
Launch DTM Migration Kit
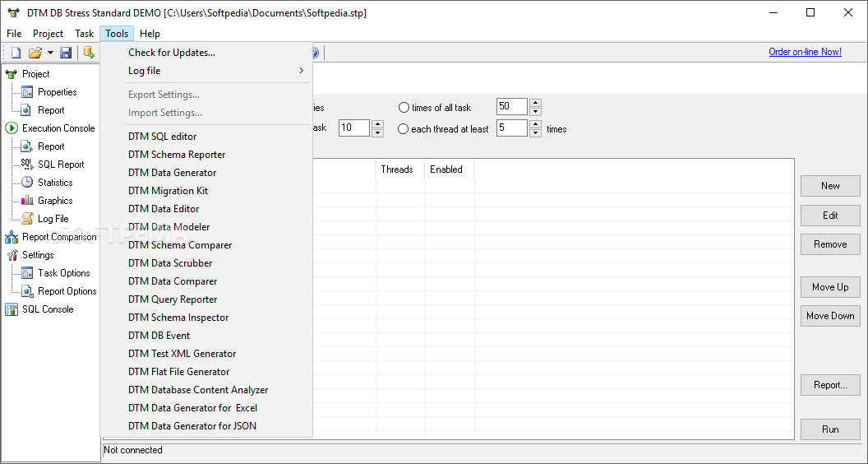pos(206,191)
